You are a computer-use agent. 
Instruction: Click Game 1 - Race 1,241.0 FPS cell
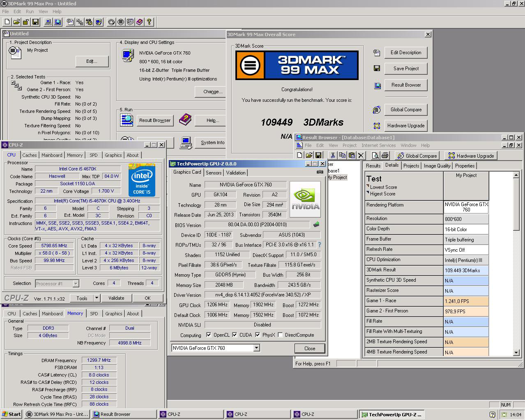(466, 301)
